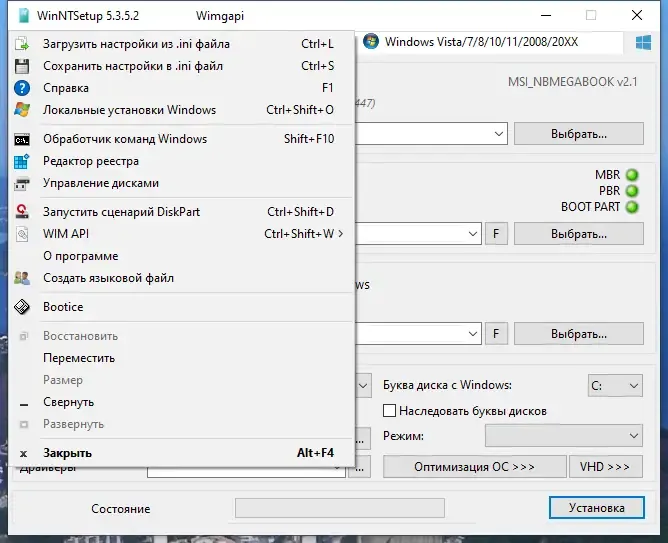Open Редактор реестра
This screenshot has height=543, width=668.
tap(182, 161)
